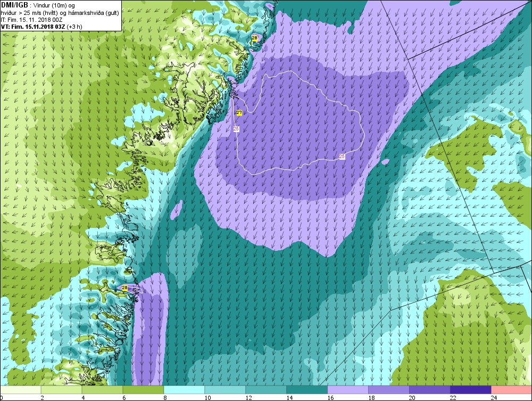Click the legend scale value 12
The height and width of the screenshot is (401, 532).
[248, 398]
